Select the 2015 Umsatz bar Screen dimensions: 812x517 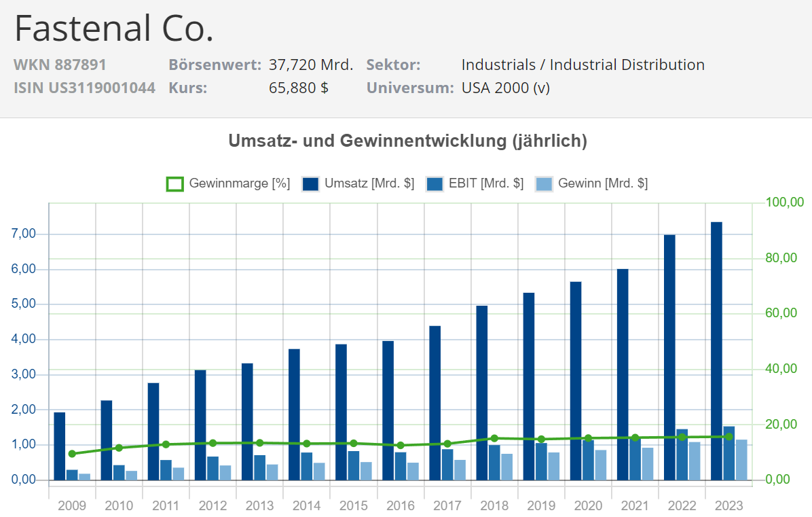tap(341, 412)
